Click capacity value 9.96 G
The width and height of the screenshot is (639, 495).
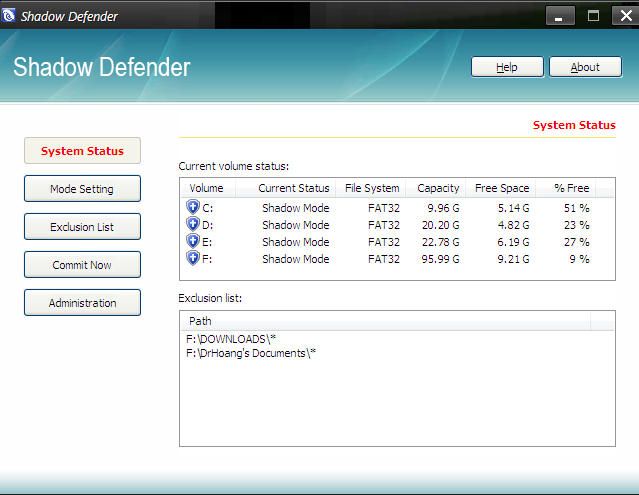[443, 208]
